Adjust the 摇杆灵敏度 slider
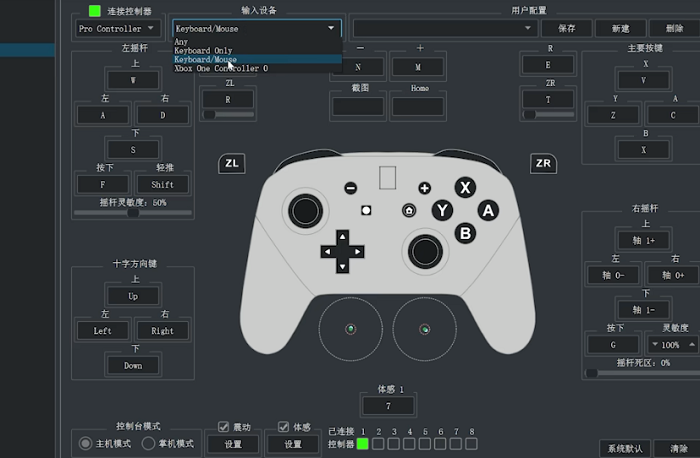700x458 pixels. point(132,212)
